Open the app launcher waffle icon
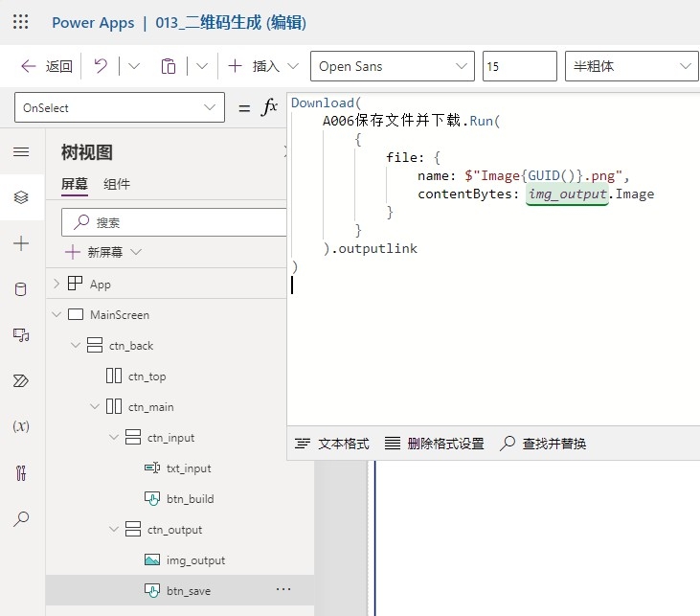Image resolution: width=700 pixels, height=616 pixels. [x=21, y=22]
